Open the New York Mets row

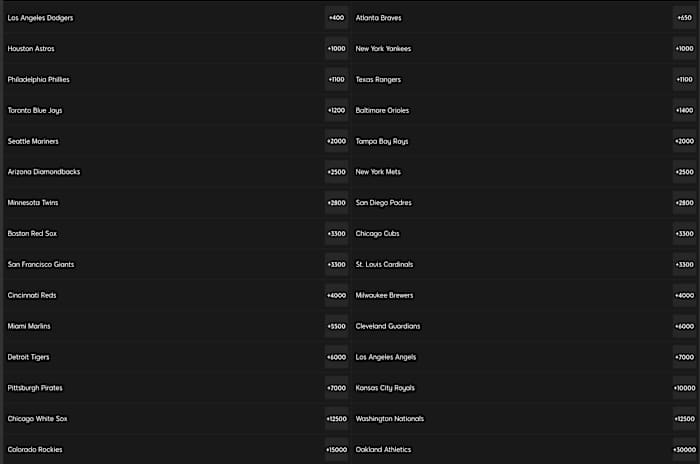coord(378,172)
